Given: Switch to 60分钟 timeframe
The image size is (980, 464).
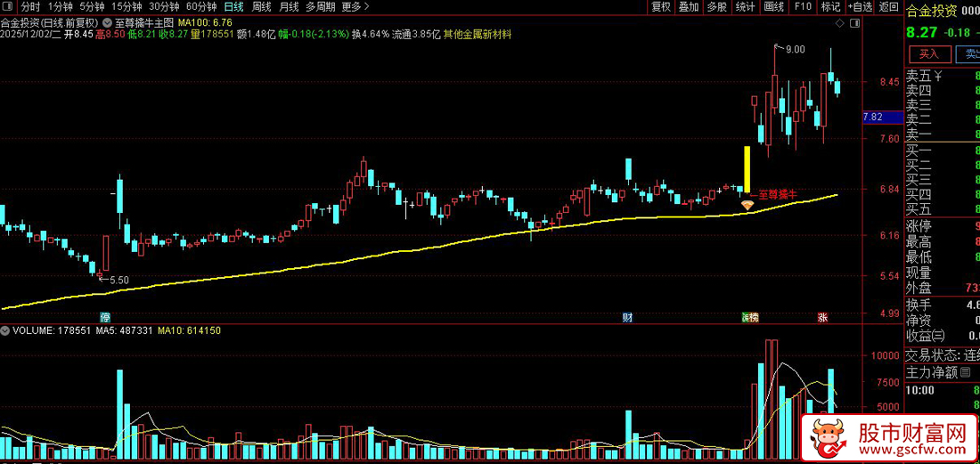Looking at the screenshot, I should pyautogui.click(x=201, y=7).
